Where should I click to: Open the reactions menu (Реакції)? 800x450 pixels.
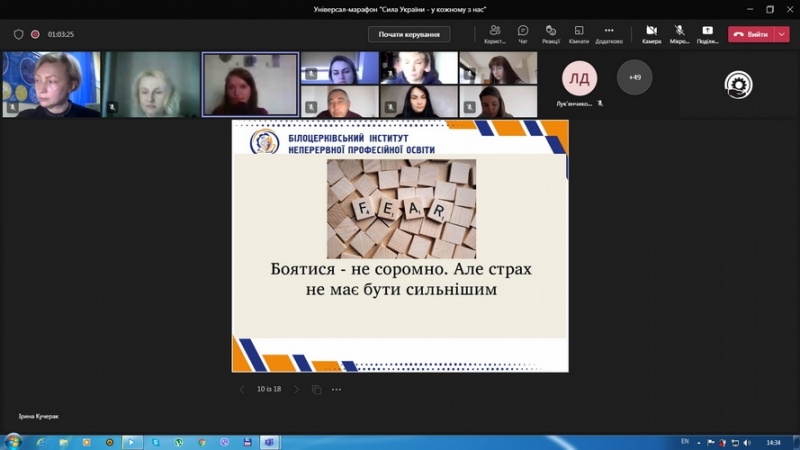point(550,34)
